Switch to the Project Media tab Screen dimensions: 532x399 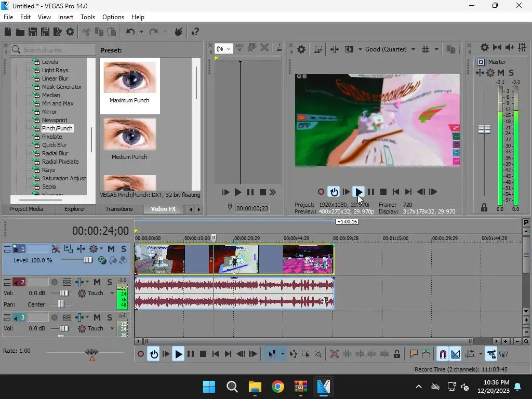coord(26,209)
